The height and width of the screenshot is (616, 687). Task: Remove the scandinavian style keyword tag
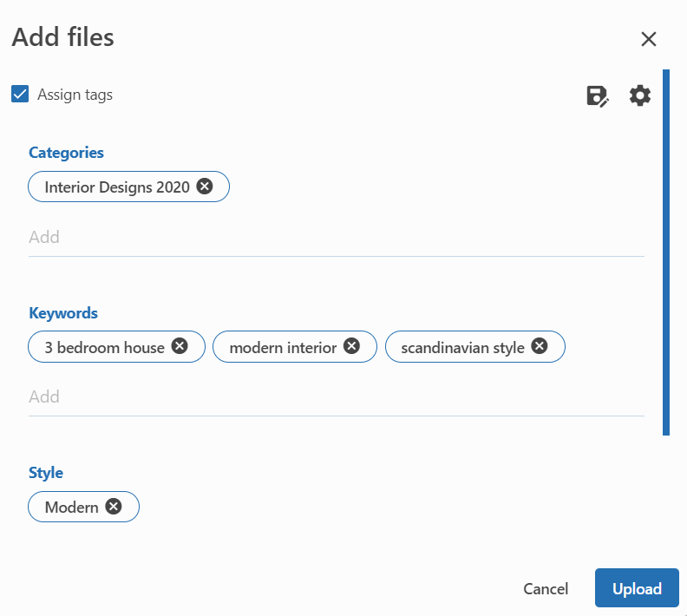[x=540, y=346]
